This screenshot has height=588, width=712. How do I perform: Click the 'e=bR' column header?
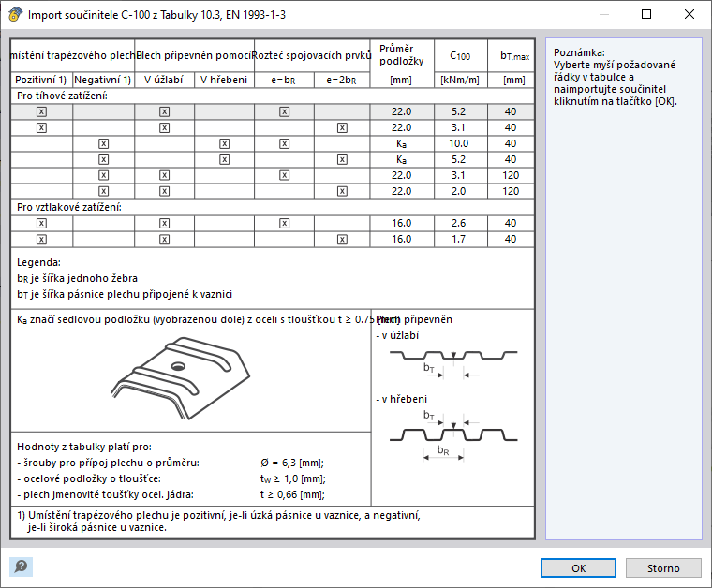284,80
